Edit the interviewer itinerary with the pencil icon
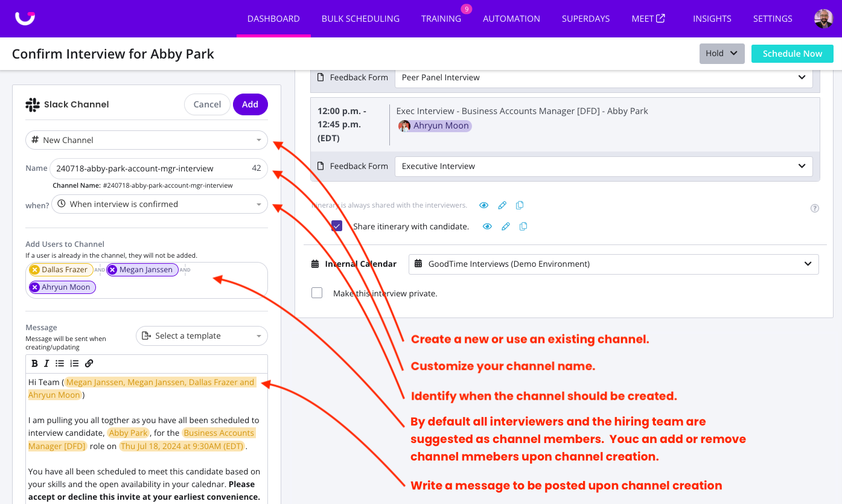This screenshot has height=504, width=842. (502, 205)
